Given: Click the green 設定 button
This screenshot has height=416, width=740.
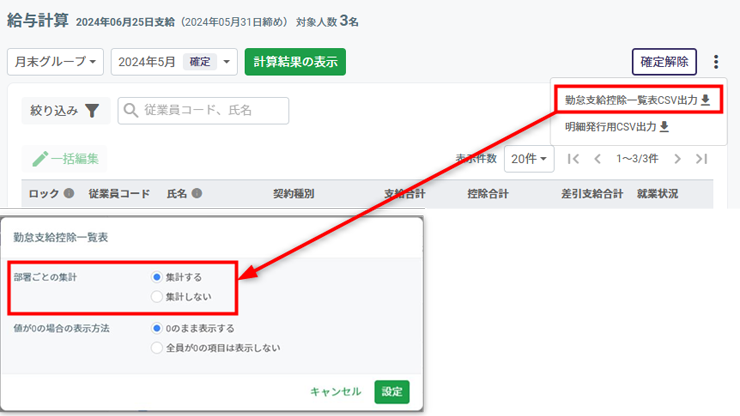Looking at the screenshot, I should point(391,392).
